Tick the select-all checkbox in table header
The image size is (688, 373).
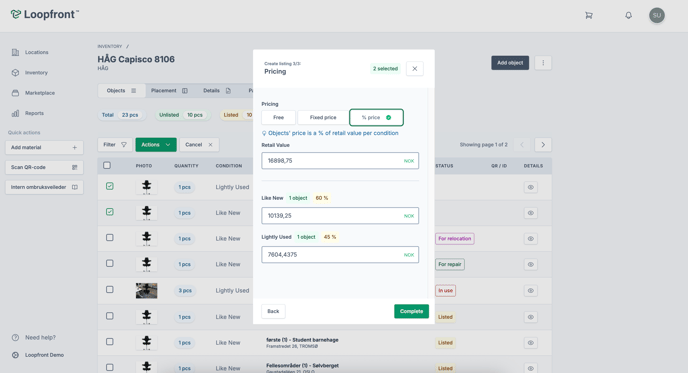coord(107,165)
